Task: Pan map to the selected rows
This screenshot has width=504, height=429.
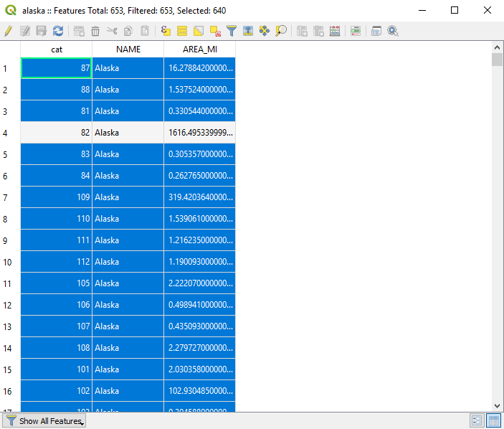Action: (265, 31)
